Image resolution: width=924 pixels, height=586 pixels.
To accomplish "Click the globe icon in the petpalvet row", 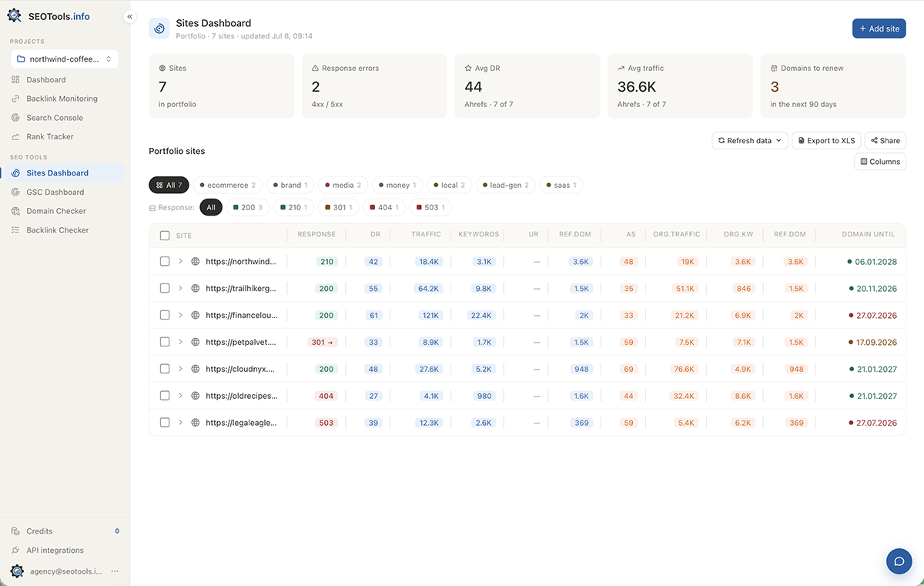I will (196, 342).
